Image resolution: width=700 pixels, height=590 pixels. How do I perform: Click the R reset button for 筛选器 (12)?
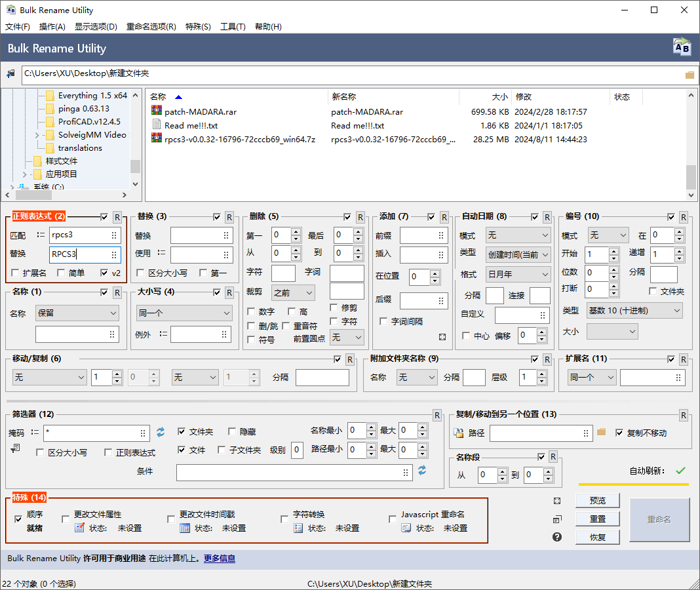[437, 416]
